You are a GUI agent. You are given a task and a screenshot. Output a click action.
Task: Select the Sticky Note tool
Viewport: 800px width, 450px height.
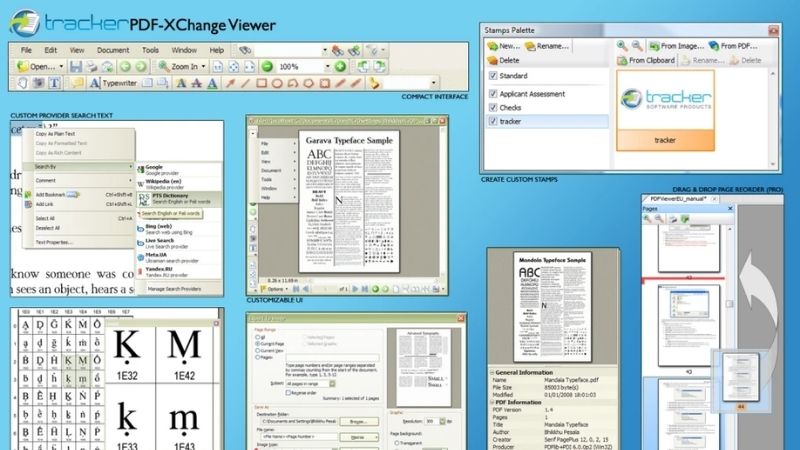[78, 83]
